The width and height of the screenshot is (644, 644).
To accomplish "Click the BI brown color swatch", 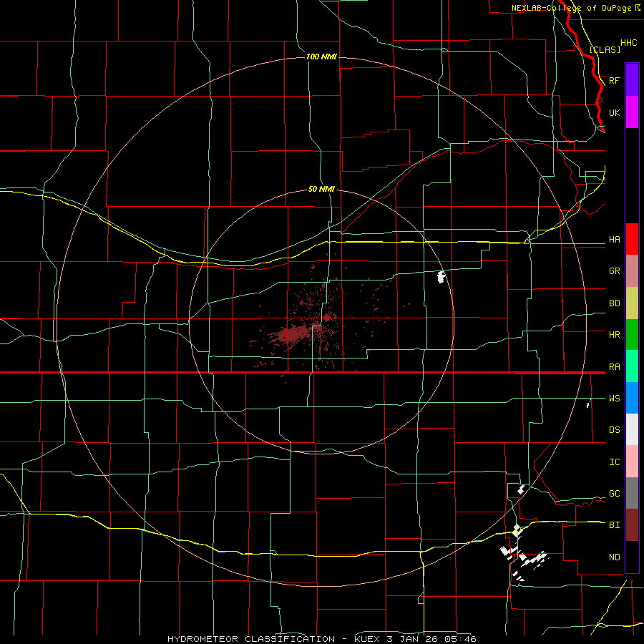I will [x=632, y=525].
